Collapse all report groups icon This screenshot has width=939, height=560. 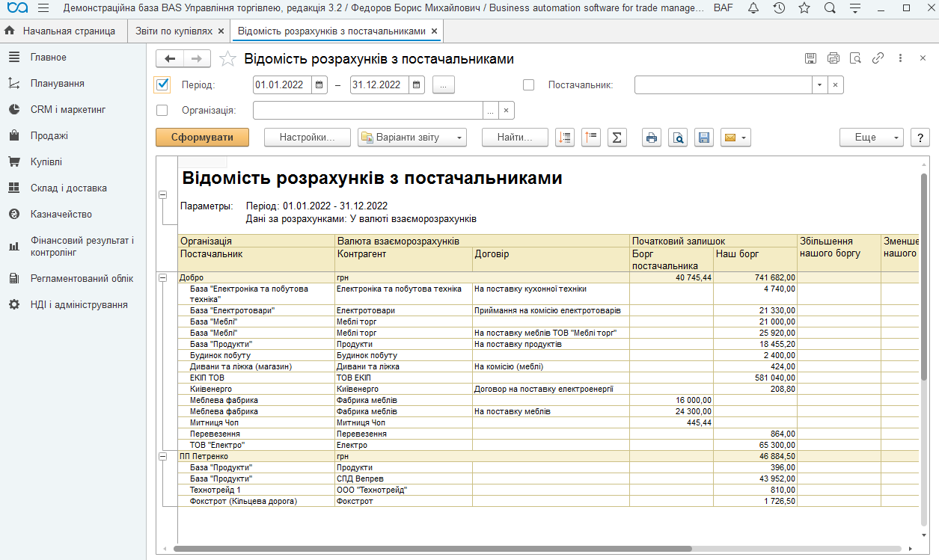[591, 138]
